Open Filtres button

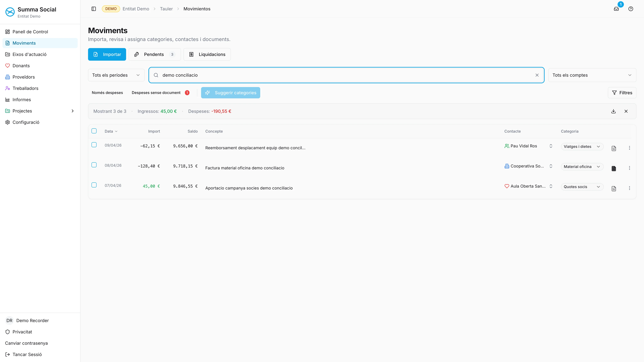[x=622, y=93]
